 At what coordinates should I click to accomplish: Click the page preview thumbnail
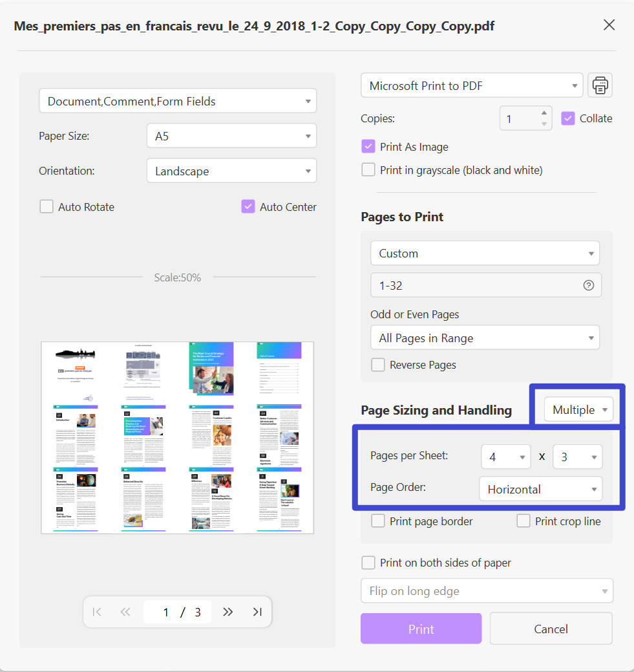pyautogui.click(x=177, y=437)
